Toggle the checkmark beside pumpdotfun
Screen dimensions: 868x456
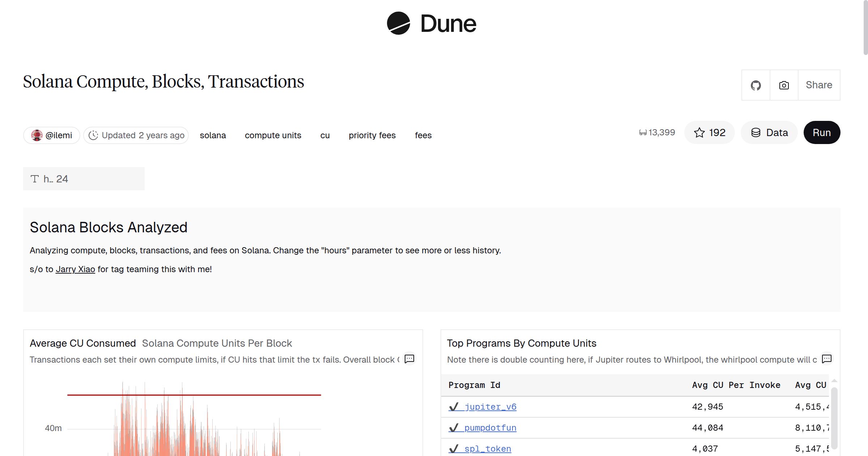click(x=454, y=427)
